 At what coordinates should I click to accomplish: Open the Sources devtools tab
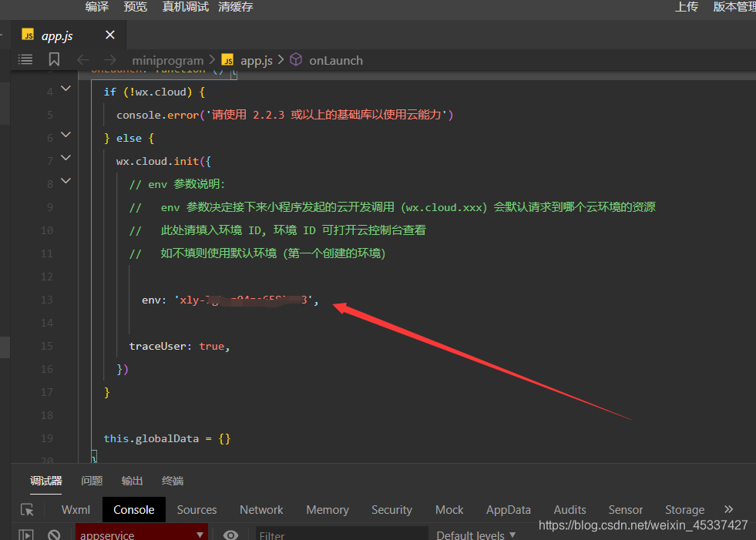197,510
